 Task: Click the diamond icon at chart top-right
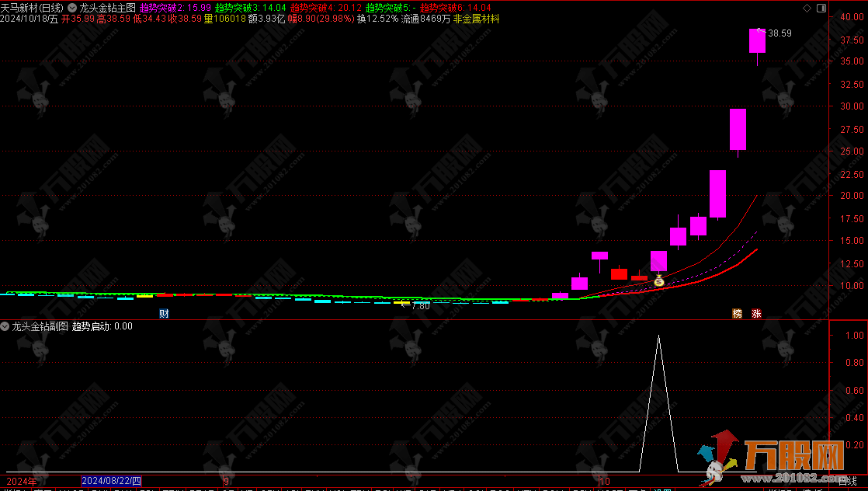(807, 8)
